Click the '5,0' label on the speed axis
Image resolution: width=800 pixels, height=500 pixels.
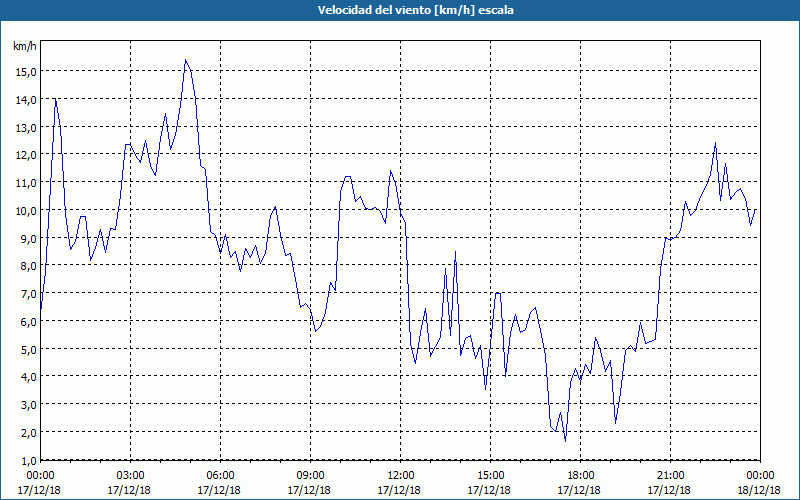pos(28,349)
